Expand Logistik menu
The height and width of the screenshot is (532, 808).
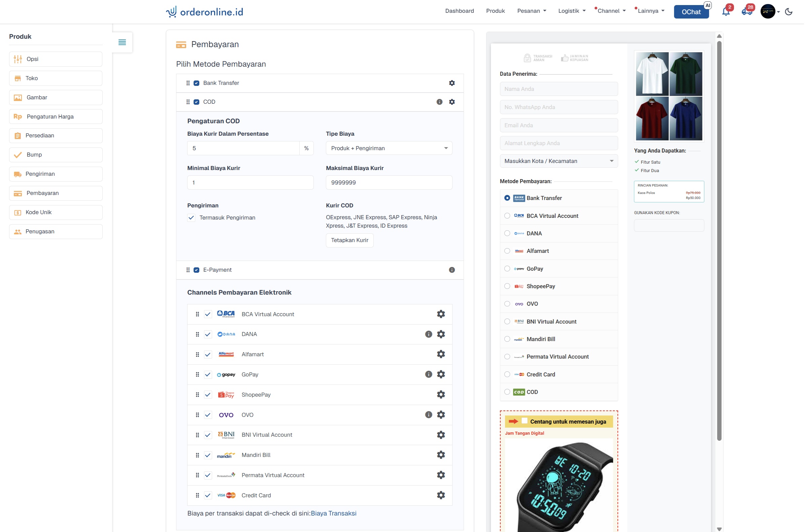coord(574,11)
